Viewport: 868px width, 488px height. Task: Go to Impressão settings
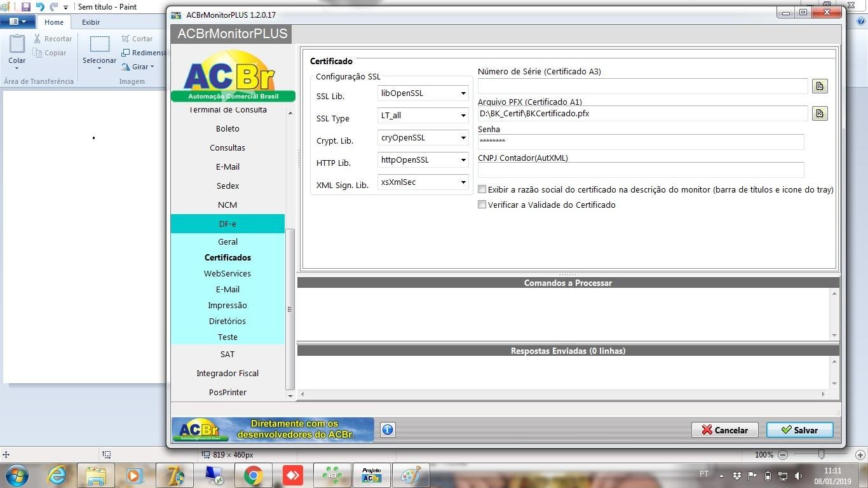coord(227,305)
